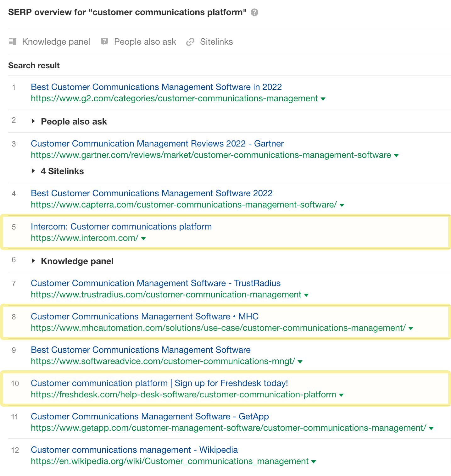Open the Wikipedia customer communications management result
Screen dimensions: 451x476
(x=134, y=450)
